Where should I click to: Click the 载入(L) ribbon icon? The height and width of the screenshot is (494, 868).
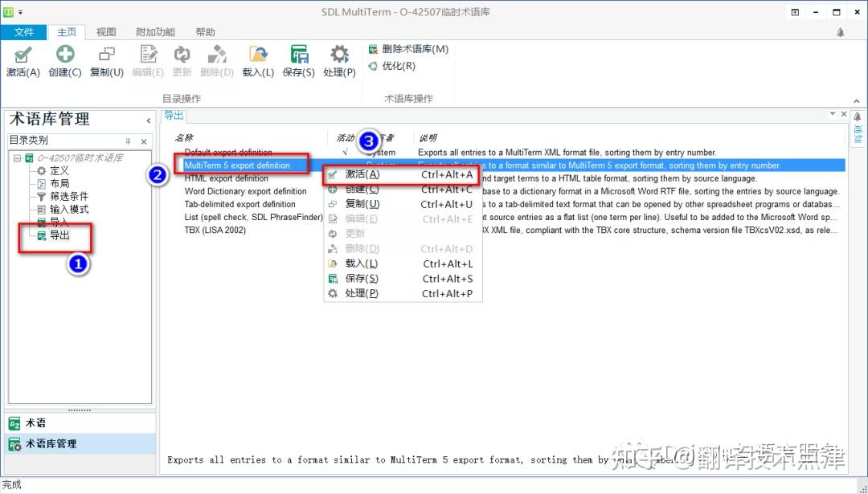[258, 60]
